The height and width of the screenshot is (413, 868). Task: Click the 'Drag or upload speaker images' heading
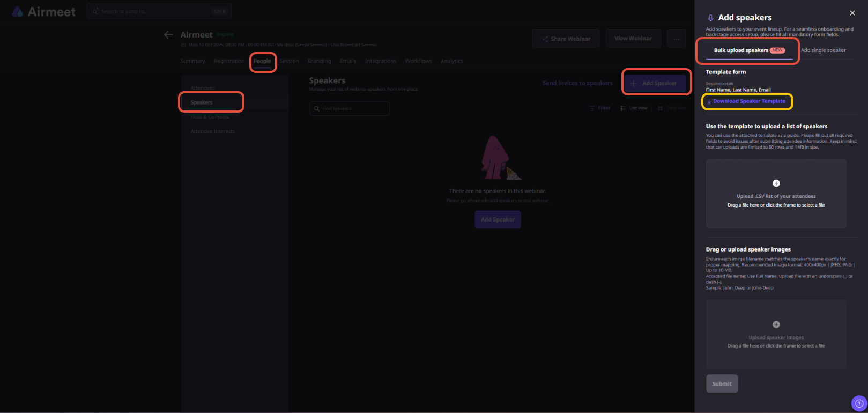coord(748,249)
